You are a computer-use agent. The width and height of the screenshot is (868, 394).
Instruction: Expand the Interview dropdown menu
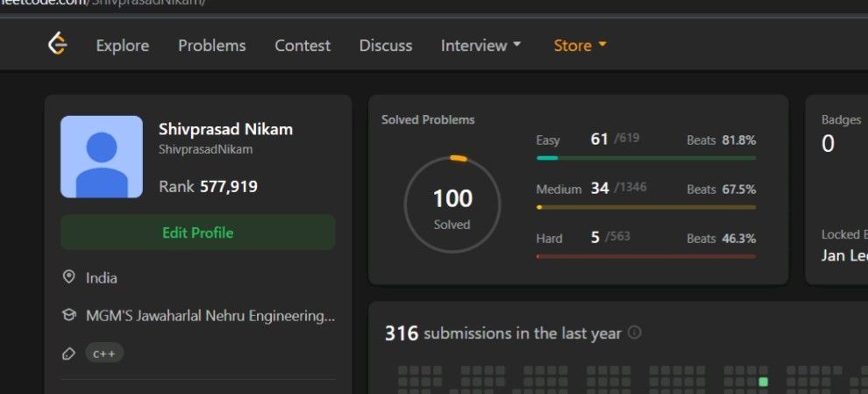[x=480, y=46]
